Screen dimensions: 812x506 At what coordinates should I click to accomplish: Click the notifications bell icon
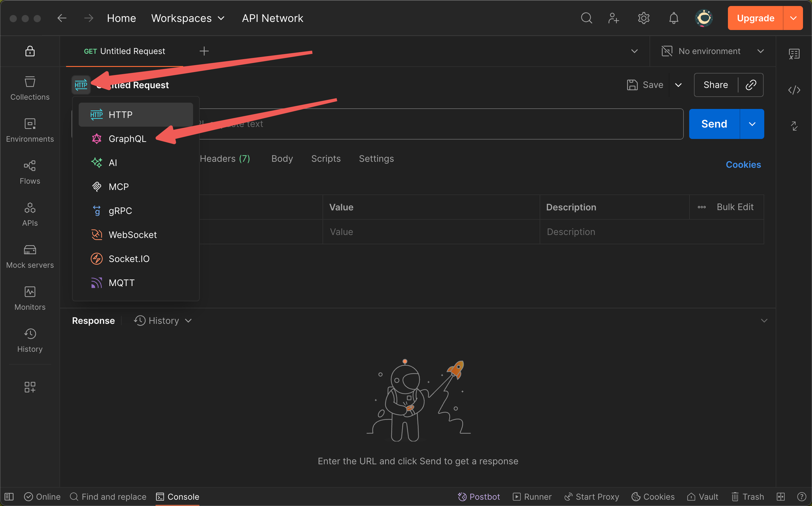(x=673, y=18)
